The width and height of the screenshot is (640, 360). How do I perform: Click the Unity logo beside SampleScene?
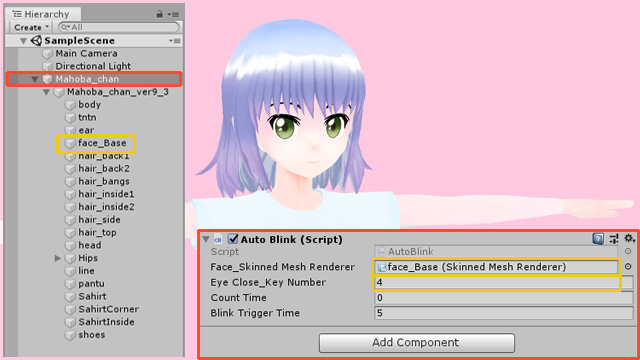36,40
